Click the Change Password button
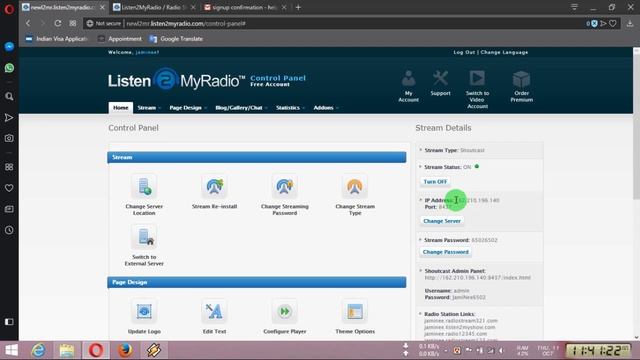Screen dimensions: 640x360 click(x=446, y=252)
